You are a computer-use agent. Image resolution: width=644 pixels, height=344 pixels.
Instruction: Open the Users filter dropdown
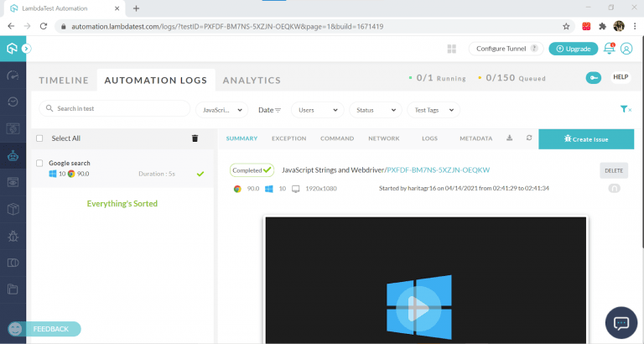(317, 110)
